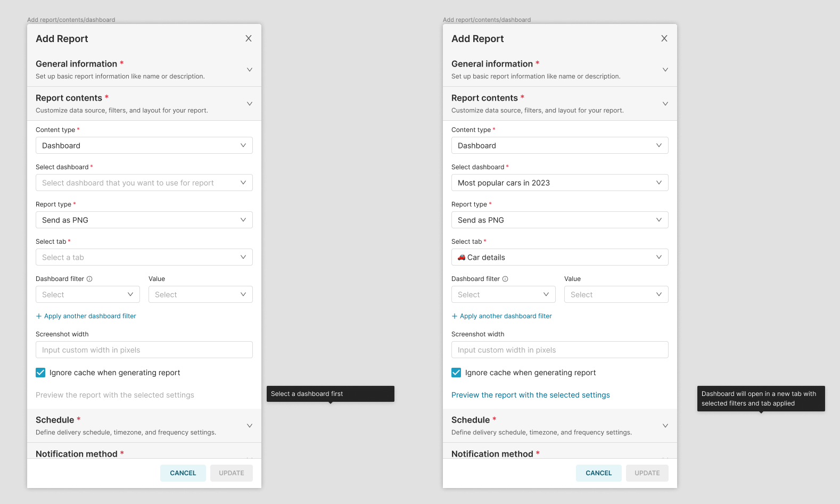
Task: Open the Select a tab dropdown
Action: click(x=144, y=257)
